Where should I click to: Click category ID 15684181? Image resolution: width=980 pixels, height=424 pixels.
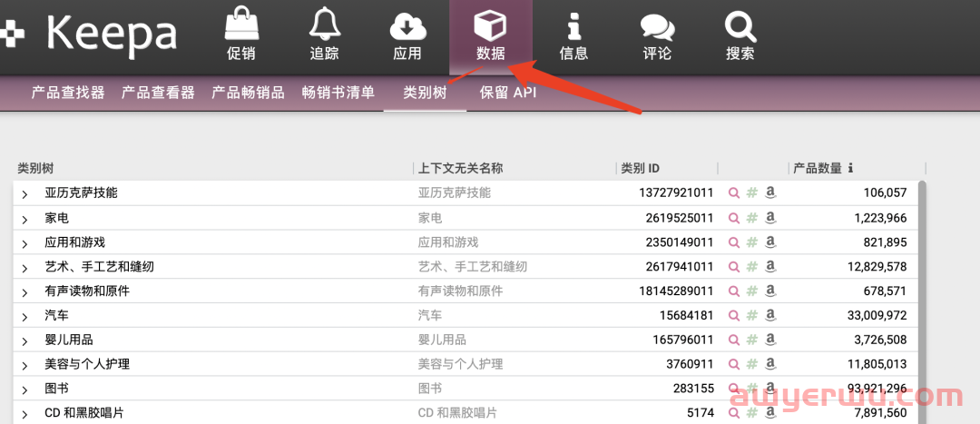click(x=687, y=315)
